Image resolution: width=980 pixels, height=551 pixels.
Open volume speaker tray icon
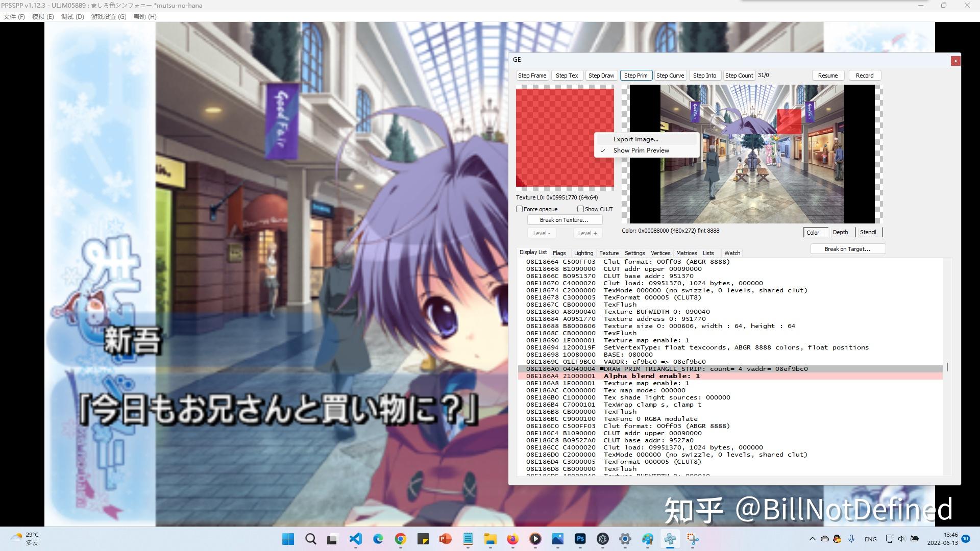coord(901,539)
